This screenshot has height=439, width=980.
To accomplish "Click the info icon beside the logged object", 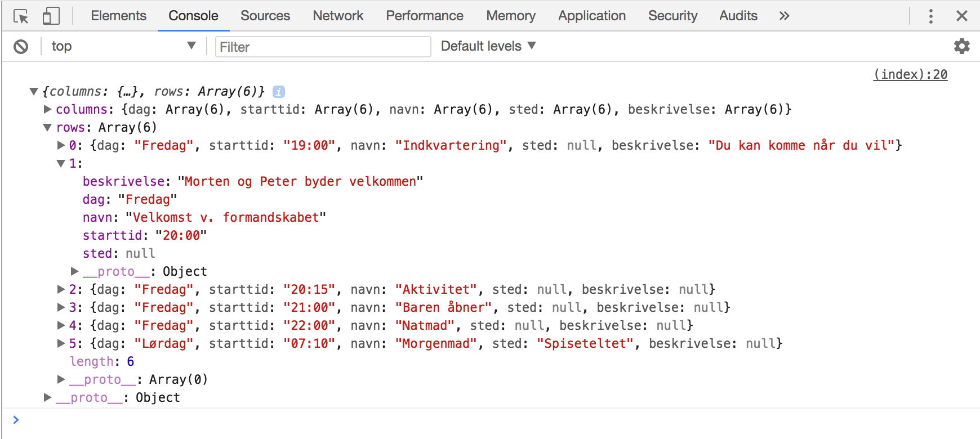I will pos(278,91).
